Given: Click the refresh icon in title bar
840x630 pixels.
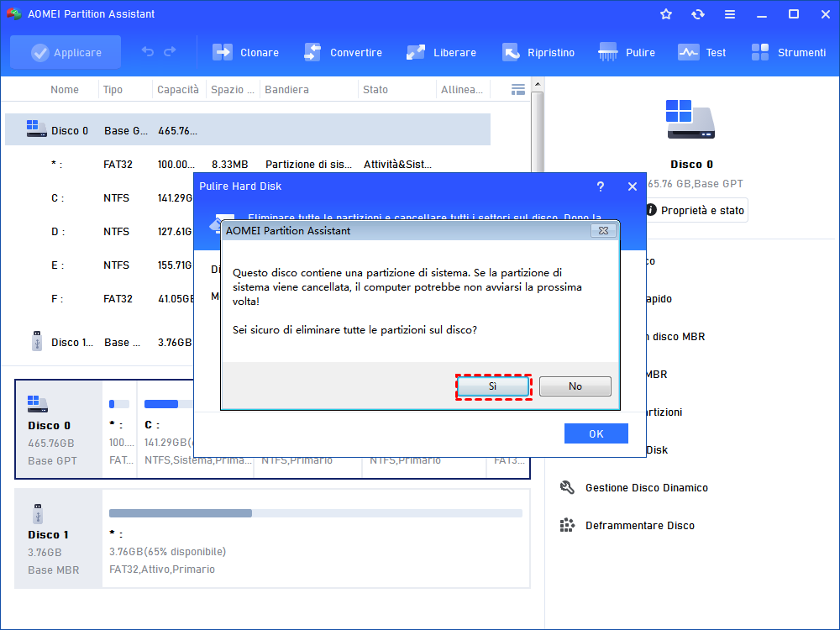Looking at the screenshot, I should (697, 14).
